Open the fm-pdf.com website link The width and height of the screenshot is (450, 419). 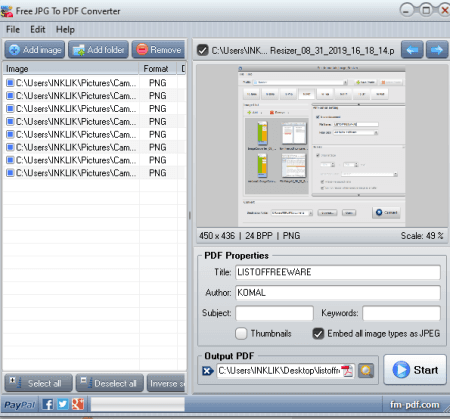click(414, 405)
